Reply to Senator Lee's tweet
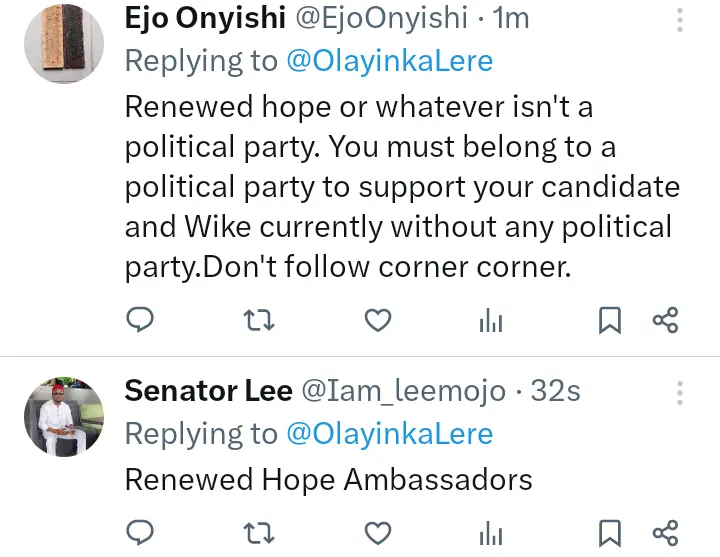 pos(141,531)
